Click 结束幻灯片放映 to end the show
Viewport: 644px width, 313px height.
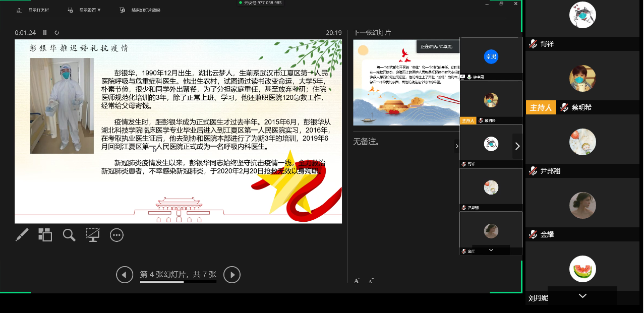pos(140,10)
